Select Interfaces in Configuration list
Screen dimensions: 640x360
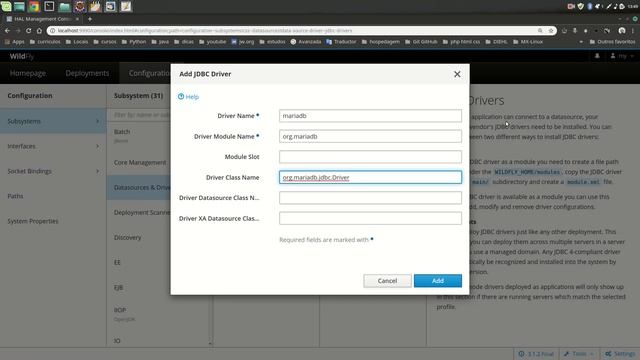tap(53, 146)
